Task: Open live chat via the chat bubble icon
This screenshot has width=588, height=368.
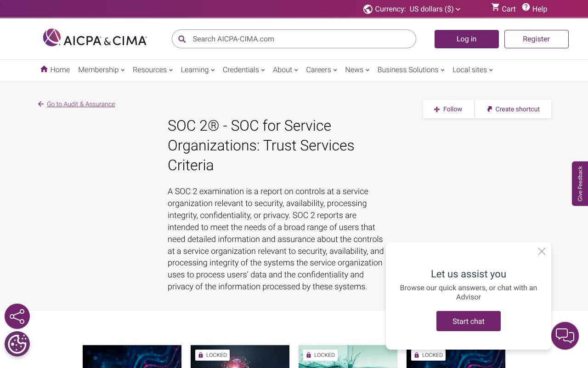Action: point(565,336)
